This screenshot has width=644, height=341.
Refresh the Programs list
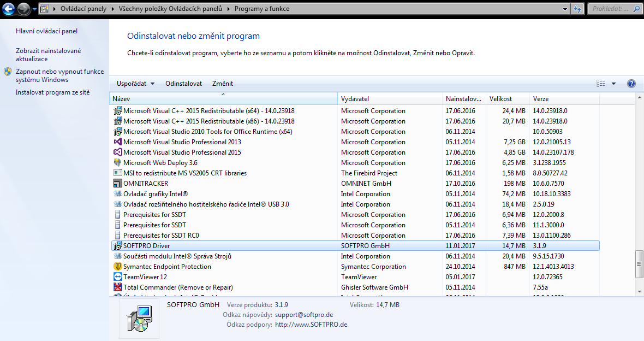(577, 9)
